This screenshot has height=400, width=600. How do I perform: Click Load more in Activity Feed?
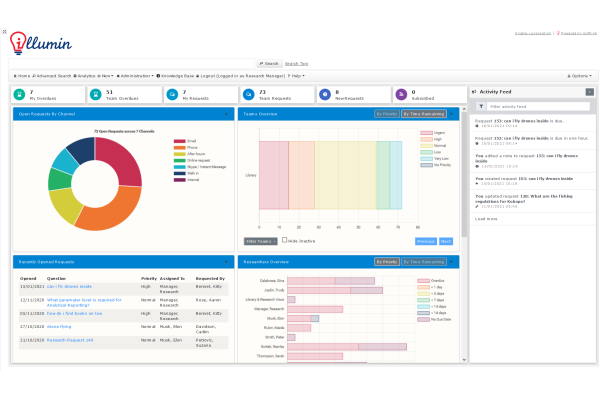pos(486,217)
